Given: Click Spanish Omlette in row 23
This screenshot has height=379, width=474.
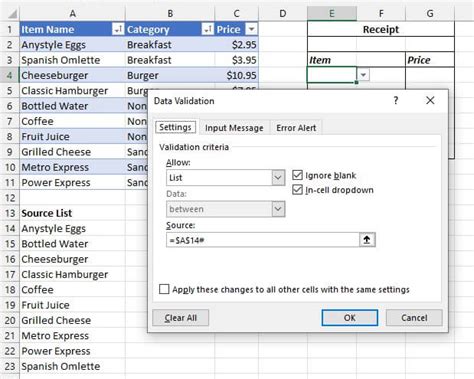Looking at the screenshot, I should [72, 367].
